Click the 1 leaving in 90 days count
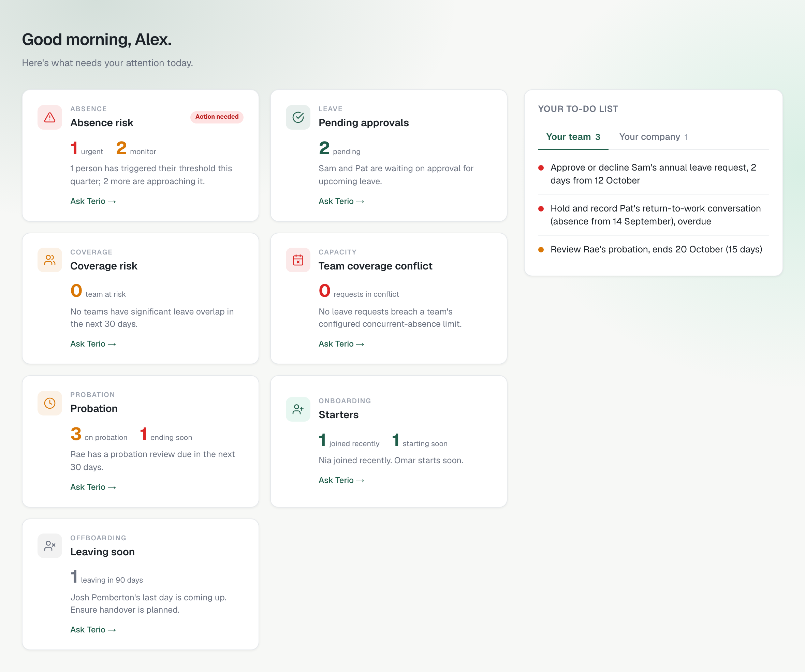The width and height of the screenshot is (805, 672). 106,577
